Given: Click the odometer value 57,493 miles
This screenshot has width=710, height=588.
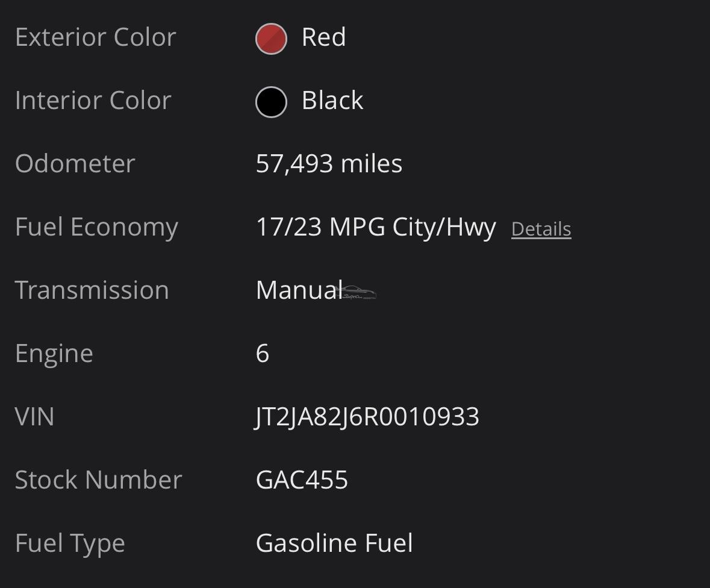Looking at the screenshot, I should pyautogui.click(x=329, y=164).
